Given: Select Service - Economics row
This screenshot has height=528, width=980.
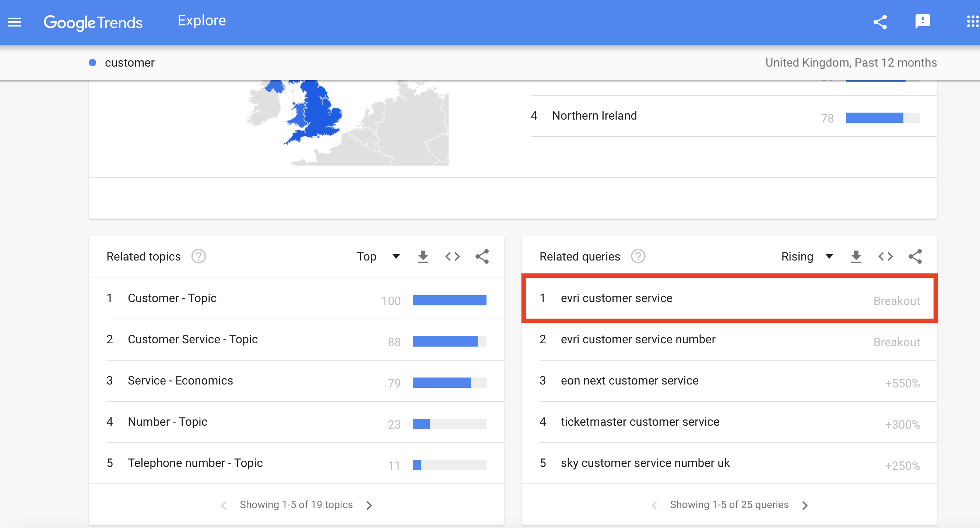Looking at the screenshot, I should tap(296, 380).
